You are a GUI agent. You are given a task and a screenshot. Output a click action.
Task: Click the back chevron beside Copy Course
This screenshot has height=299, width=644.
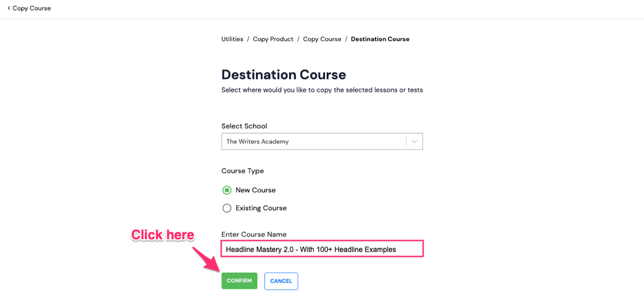pyautogui.click(x=8, y=8)
